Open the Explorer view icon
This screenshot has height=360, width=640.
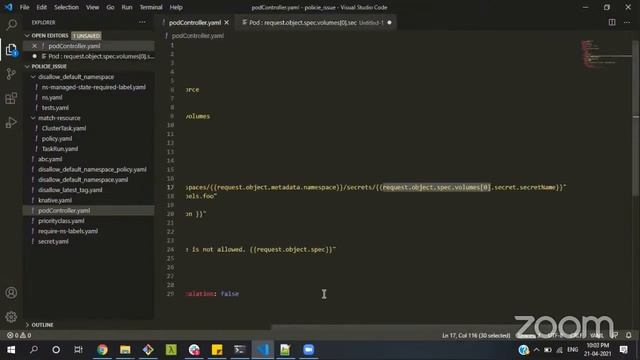(x=11, y=50)
